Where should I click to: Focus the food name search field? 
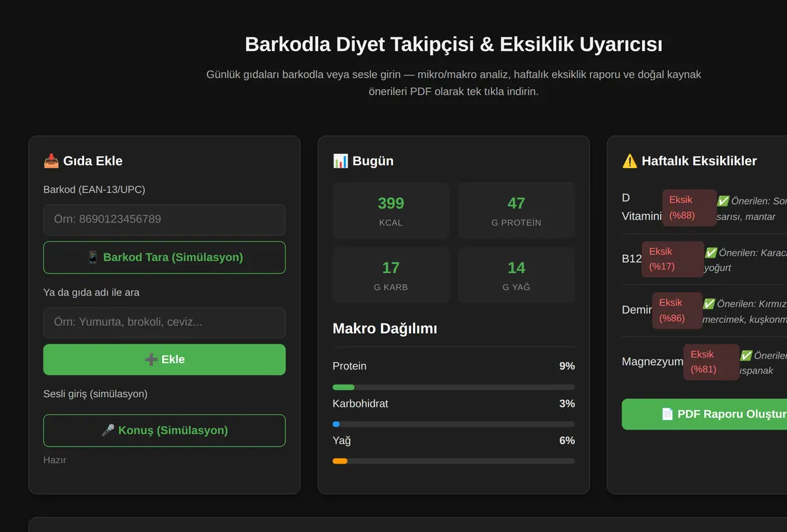click(x=164, y=323)
